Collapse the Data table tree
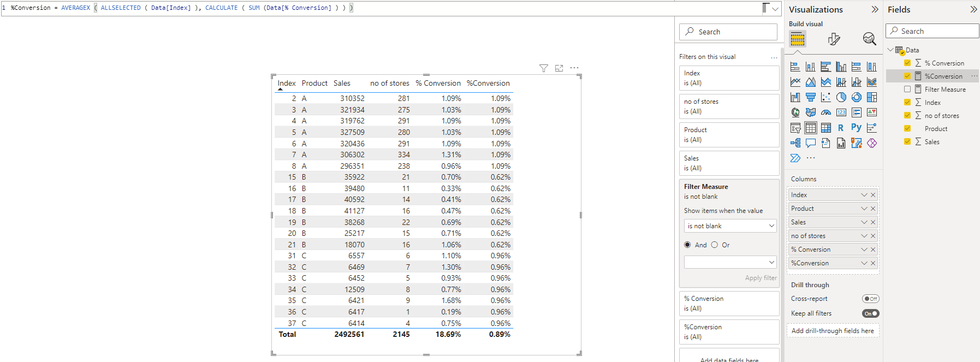The image size is (980, 362). tap(890, 50)
